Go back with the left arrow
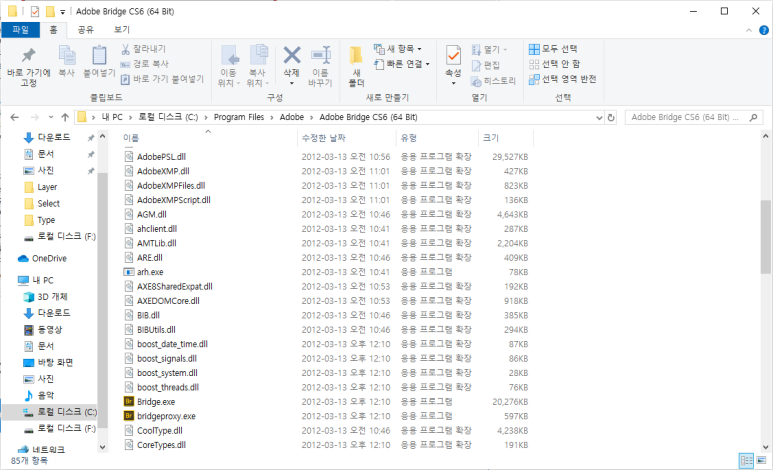This screenshot has height=470, width=773. (x=14, y=117)
